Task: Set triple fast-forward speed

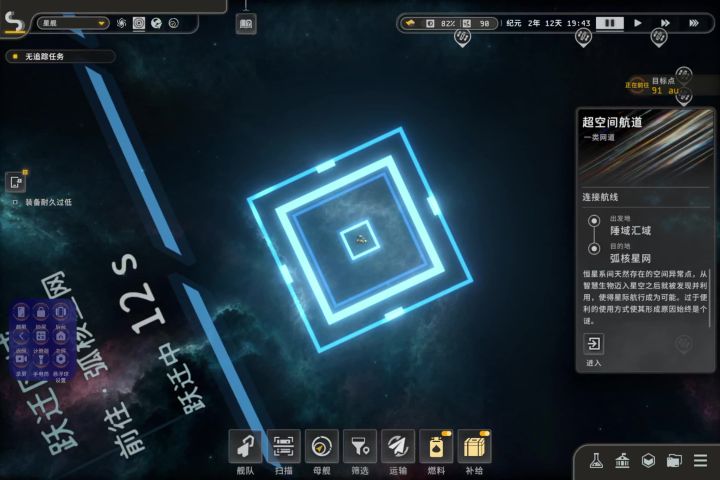Action: coord(694,23)
